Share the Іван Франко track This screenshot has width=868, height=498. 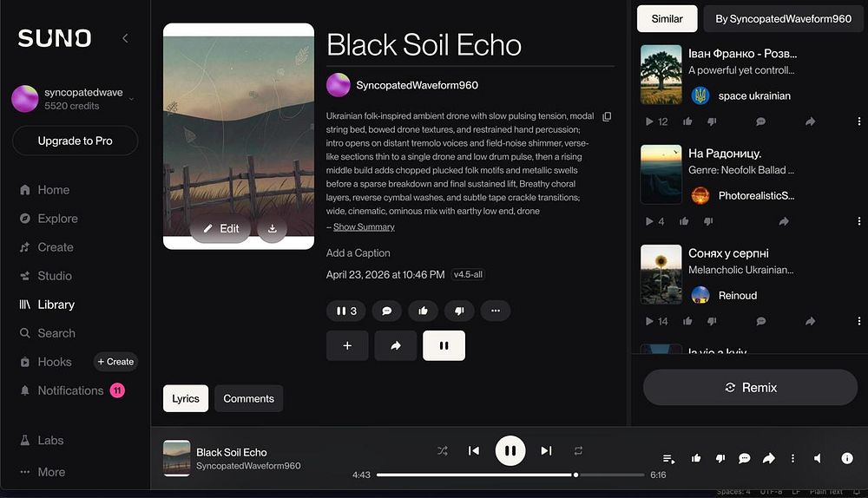811,121
